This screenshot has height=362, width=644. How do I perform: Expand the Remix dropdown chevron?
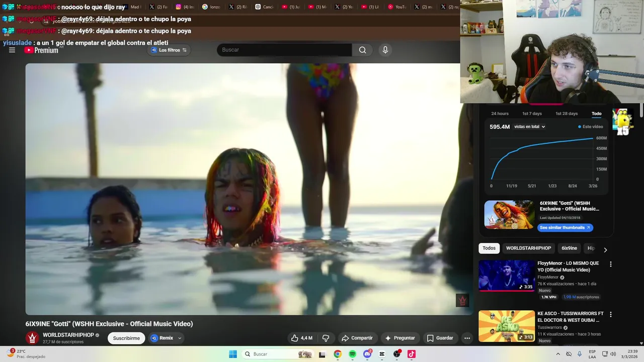[180, 338]
